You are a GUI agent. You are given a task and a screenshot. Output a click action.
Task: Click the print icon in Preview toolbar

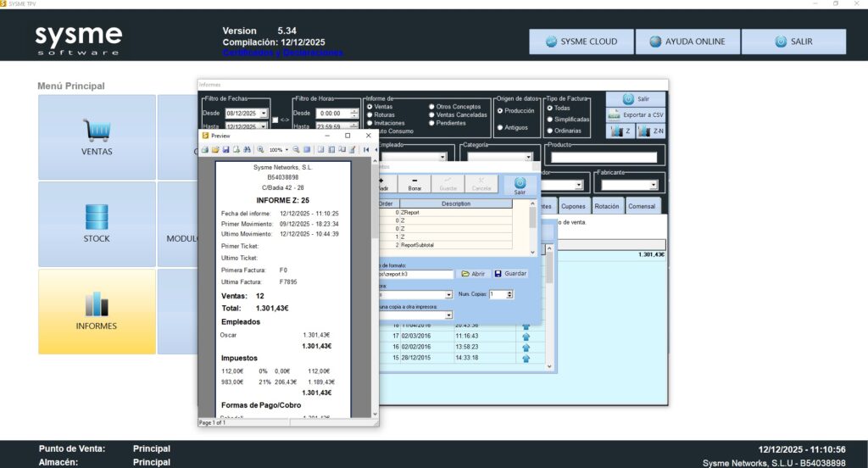point(205,149)
